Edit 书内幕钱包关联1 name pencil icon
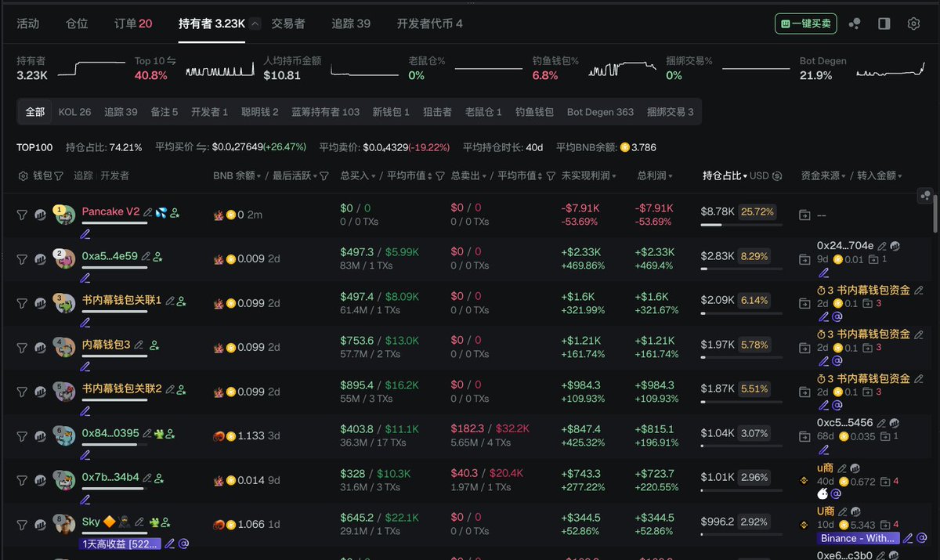This screenshot has width=940, height=560. pos(168,301)
